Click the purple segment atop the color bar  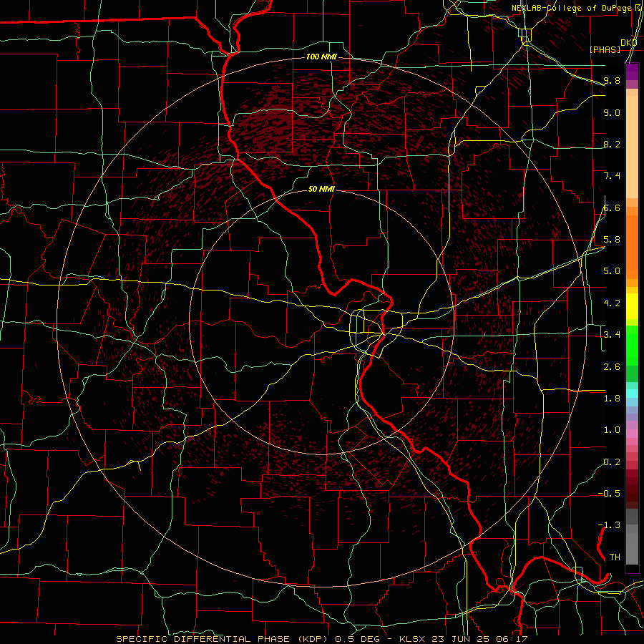[632, 72]
